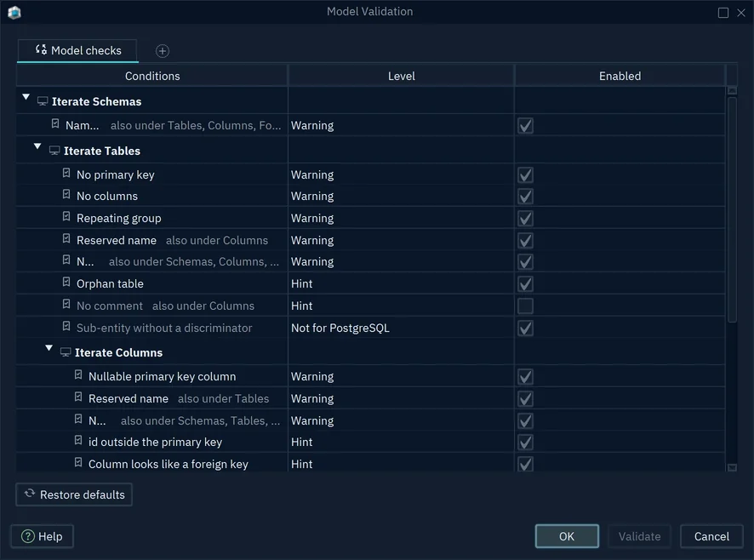Click 'also under Tables, Columns, Fo...' text
This screenshot has width=754, height=560.
pos(196,126)
